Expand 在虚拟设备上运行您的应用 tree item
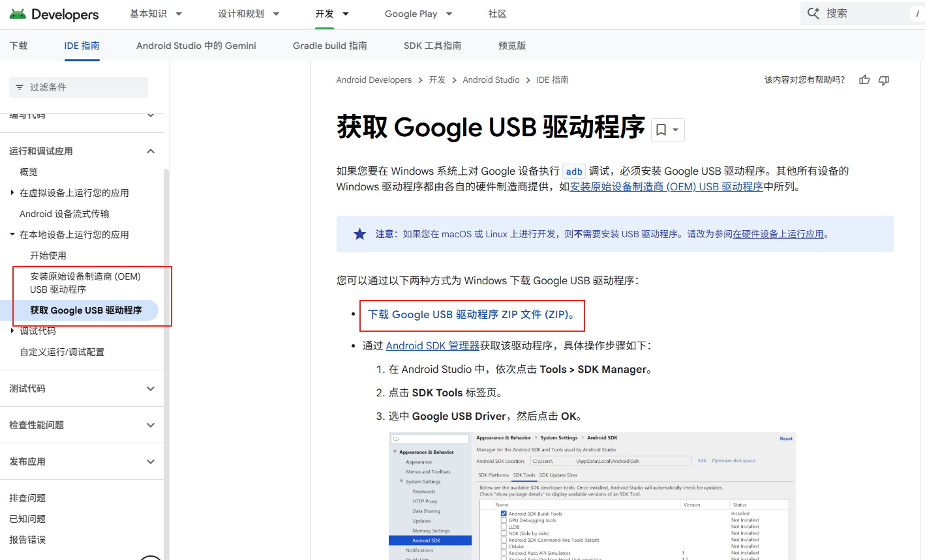 click(12, 193)
